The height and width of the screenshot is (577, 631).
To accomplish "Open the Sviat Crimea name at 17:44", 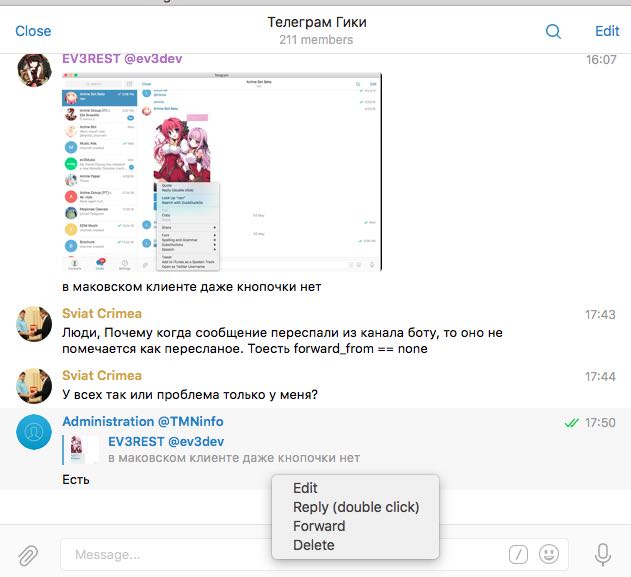I will pos(102,375).
